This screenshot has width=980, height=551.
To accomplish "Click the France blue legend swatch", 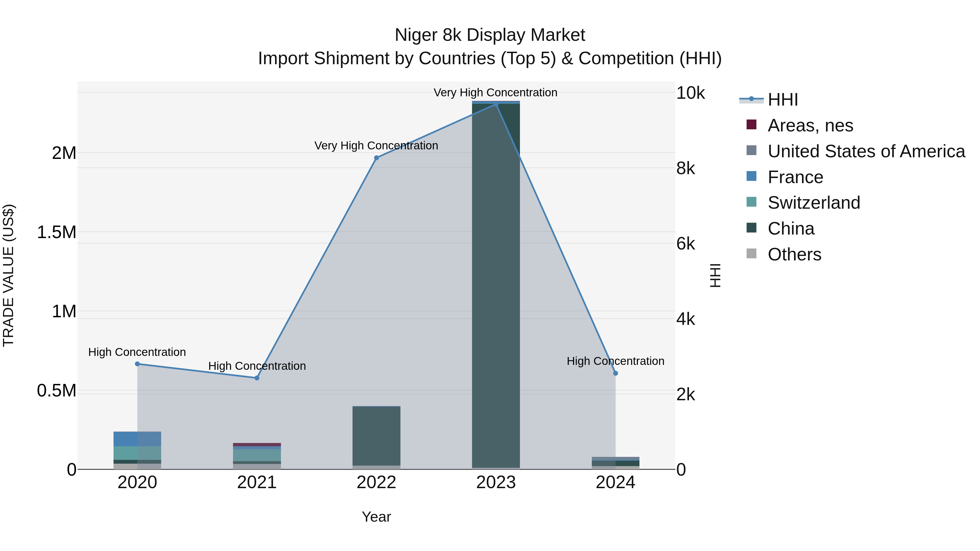I will pyautogui.click(x=751, y=176).
